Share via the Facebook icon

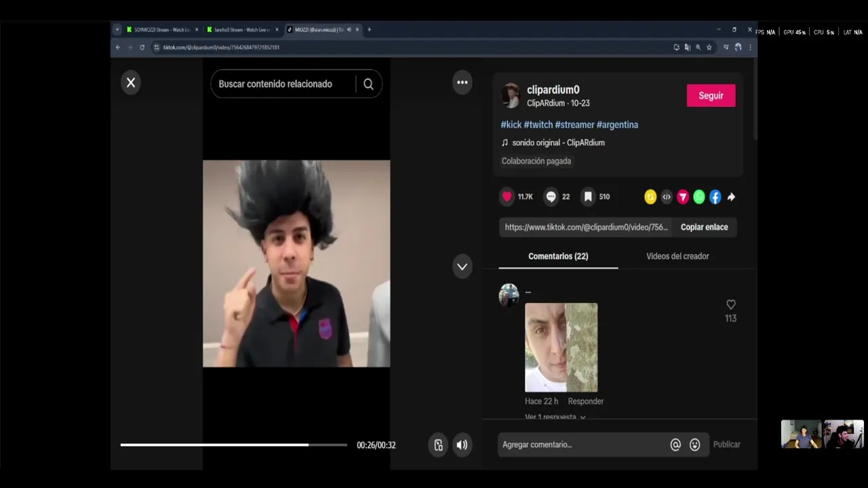click(x=715, y=197)
